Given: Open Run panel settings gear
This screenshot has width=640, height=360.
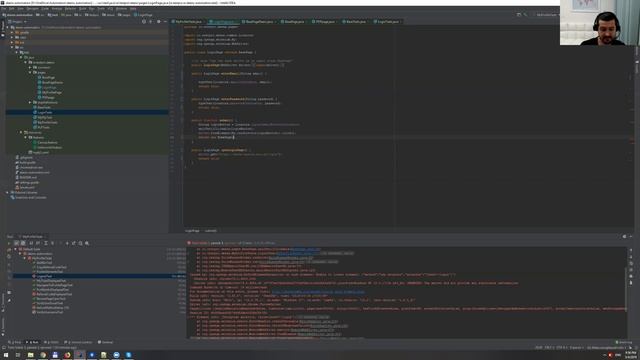Looking at the screenshot, I should pyautogui.click(x=624, y=236).
